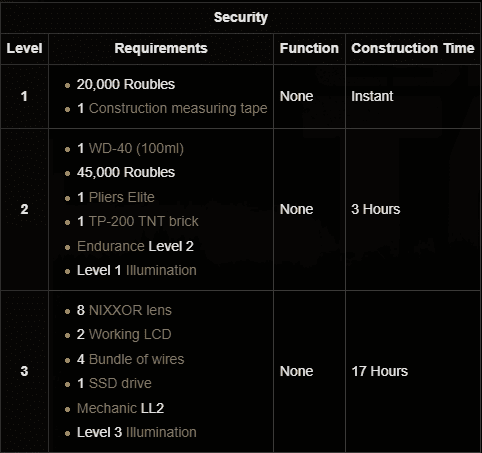Open the TP-200 TNT brick page
The width and height of the screenshot is (482, 453).
tap(144, 221)
